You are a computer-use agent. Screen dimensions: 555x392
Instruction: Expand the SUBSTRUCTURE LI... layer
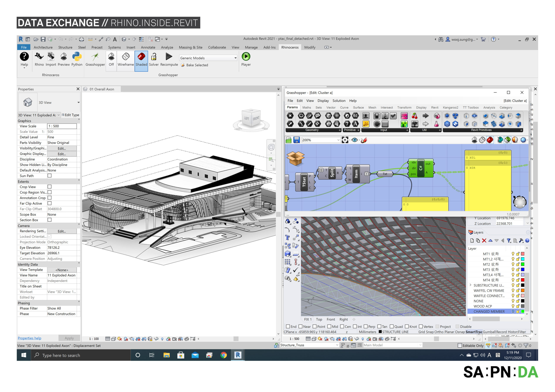click(x=470, y=285)
